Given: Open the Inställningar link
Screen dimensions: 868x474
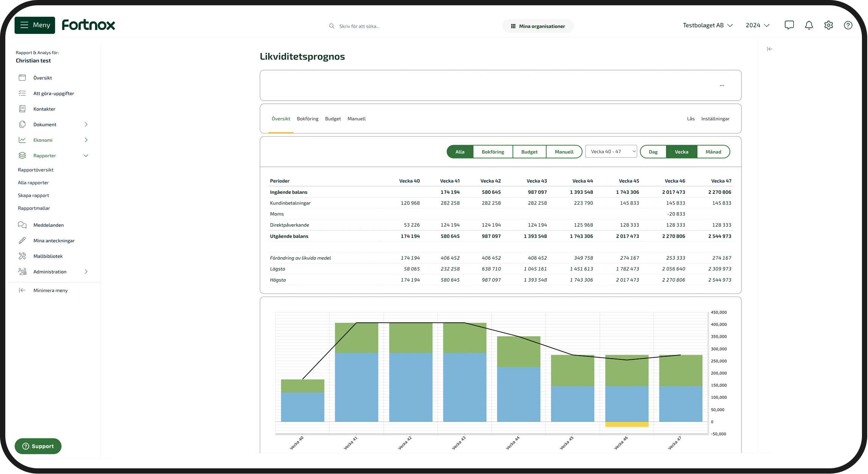Looking at the screenshot, I should [716, 119].
